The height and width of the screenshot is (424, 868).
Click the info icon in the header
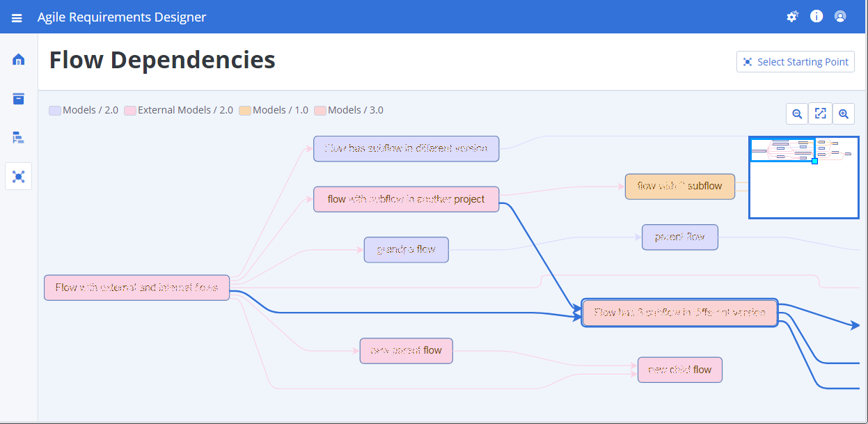tap(816, 16)
